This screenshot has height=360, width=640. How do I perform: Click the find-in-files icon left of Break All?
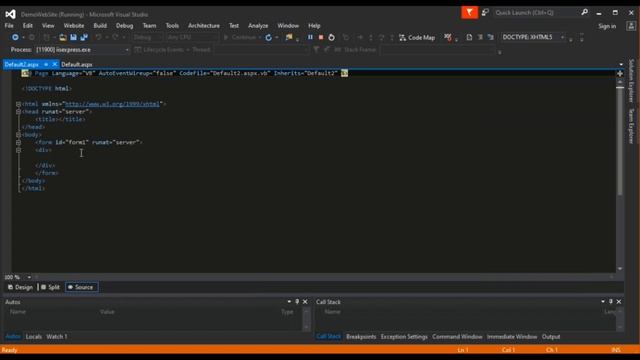pyautogui.click(x=289, y=38)
